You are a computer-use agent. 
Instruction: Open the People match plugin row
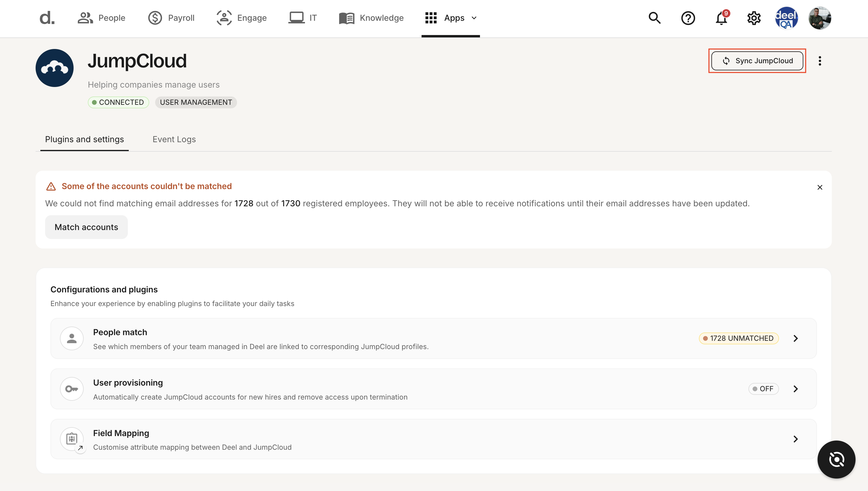(433, 338)
